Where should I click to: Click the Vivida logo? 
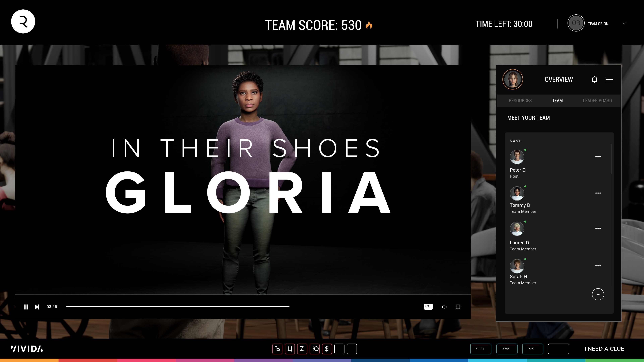click(x=27, y=349)
